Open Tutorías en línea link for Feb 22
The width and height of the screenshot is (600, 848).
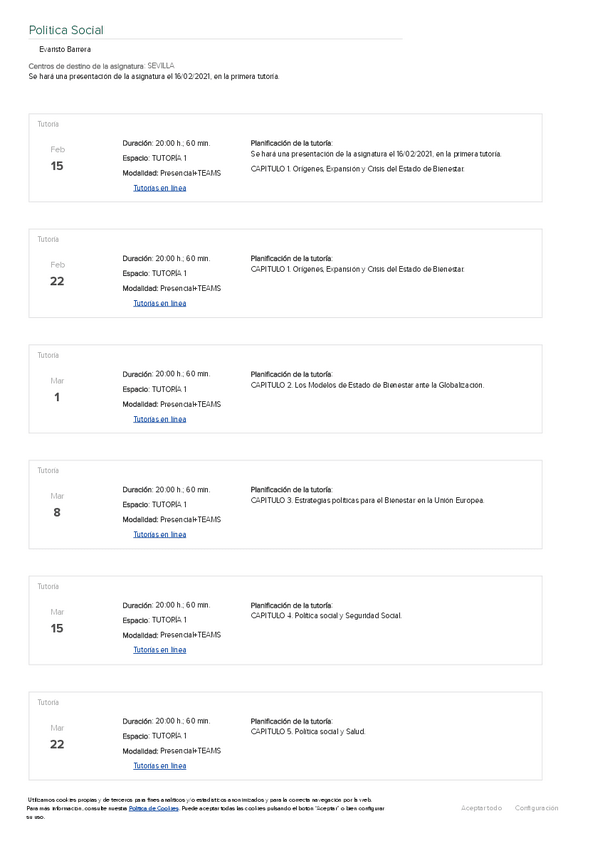160,303
